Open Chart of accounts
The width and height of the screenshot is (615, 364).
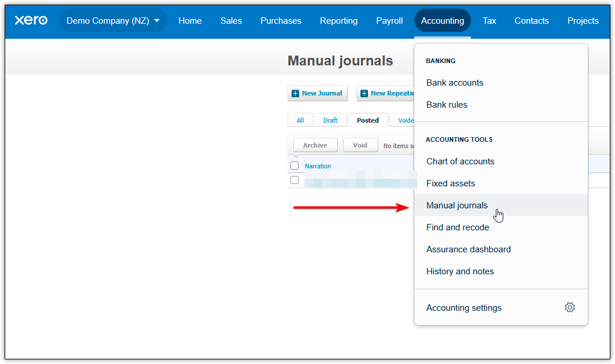460,161
